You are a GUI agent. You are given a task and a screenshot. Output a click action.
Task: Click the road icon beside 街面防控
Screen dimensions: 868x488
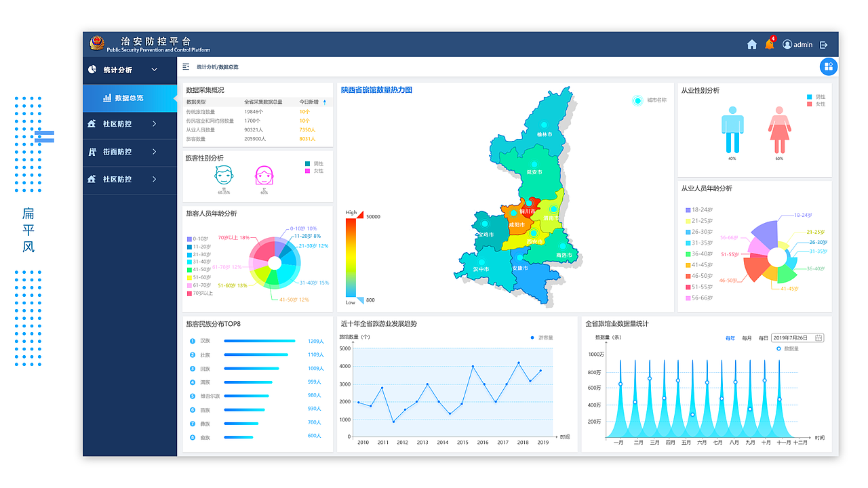point(92,152)
